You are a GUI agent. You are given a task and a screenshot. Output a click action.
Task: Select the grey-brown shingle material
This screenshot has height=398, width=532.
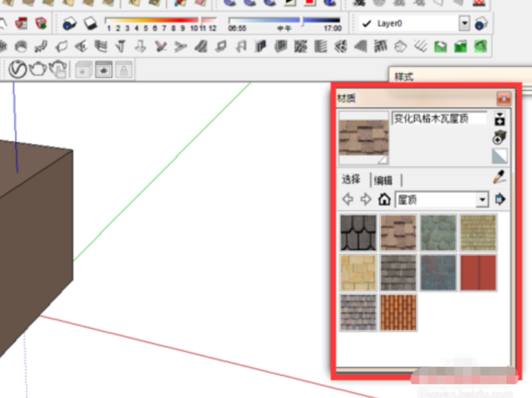click(x=398, y=272)
